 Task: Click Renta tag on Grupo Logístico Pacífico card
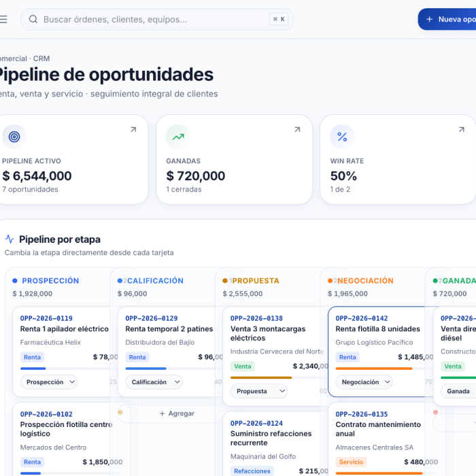pos(347,357)
